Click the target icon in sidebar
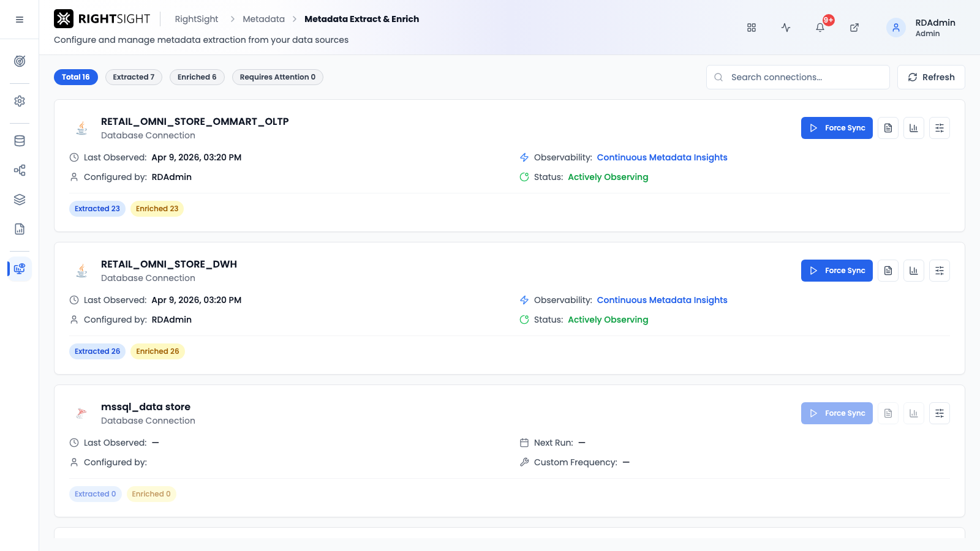Image resolution: width=980 pixels, height=551 pixels. (20, 61)
